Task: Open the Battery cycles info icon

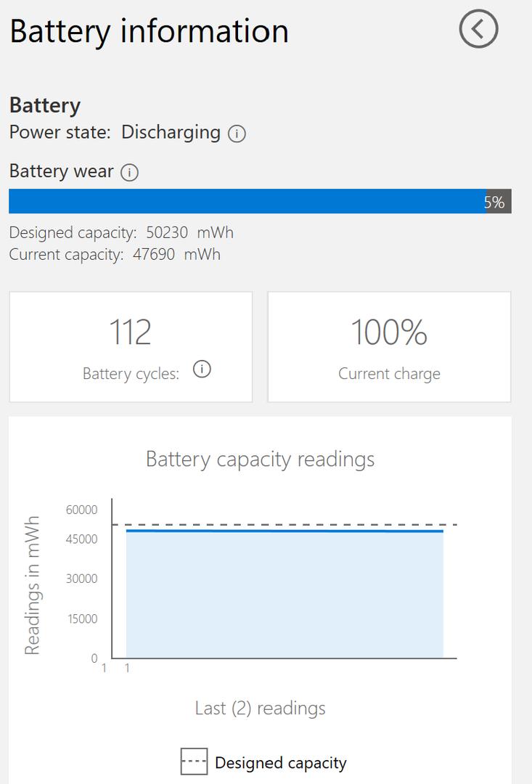Action: point(202,369)
